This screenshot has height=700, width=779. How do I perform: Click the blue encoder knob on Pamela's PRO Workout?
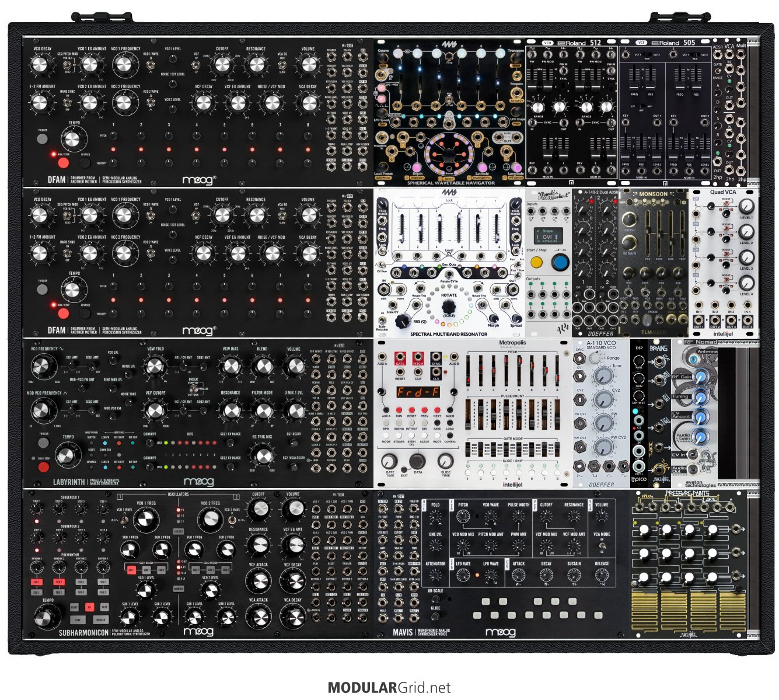[x=560, y=262]
